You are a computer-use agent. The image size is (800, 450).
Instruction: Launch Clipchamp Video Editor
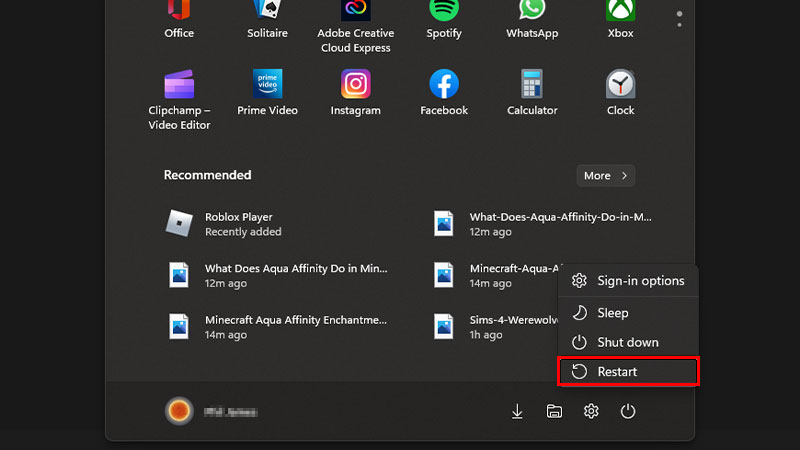coord(179,100)
